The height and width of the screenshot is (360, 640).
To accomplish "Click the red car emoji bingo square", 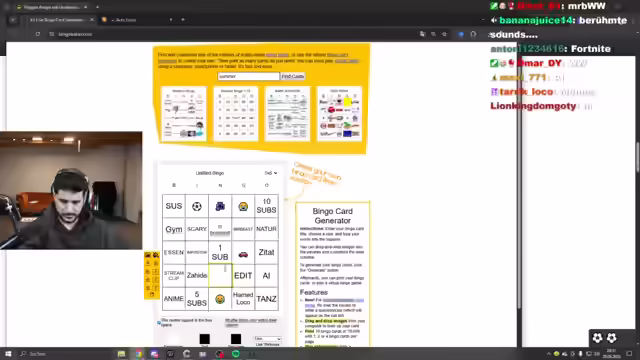I will [243, 253].
